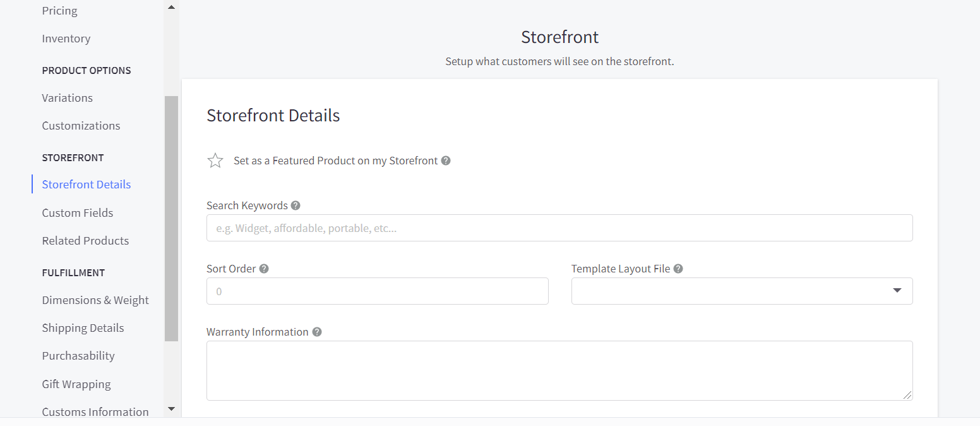Image resolution: width=980 pixels, height=426 pixels.
Task: Click the Featured Product star icon
Action: pyautogui.click(x=215, y=161)
